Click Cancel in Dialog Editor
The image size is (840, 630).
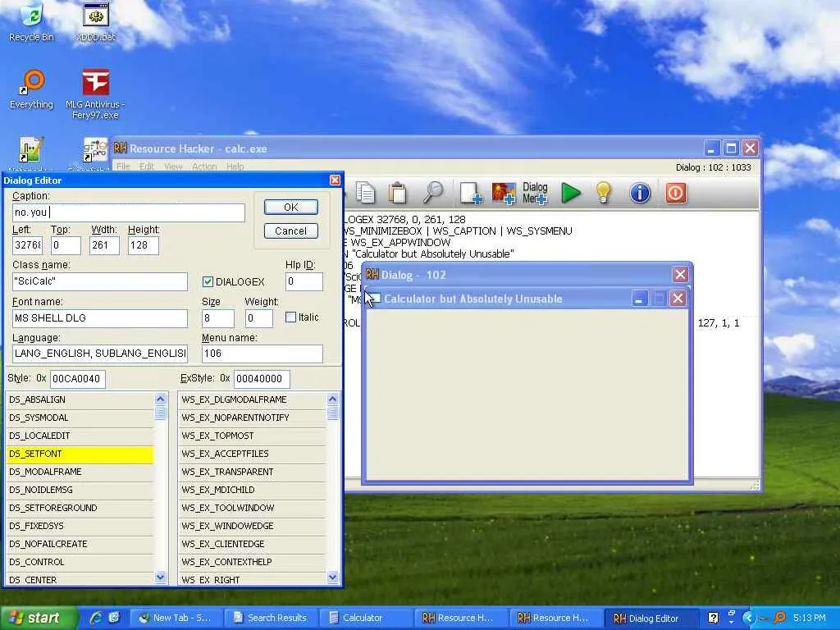(291, 231)
